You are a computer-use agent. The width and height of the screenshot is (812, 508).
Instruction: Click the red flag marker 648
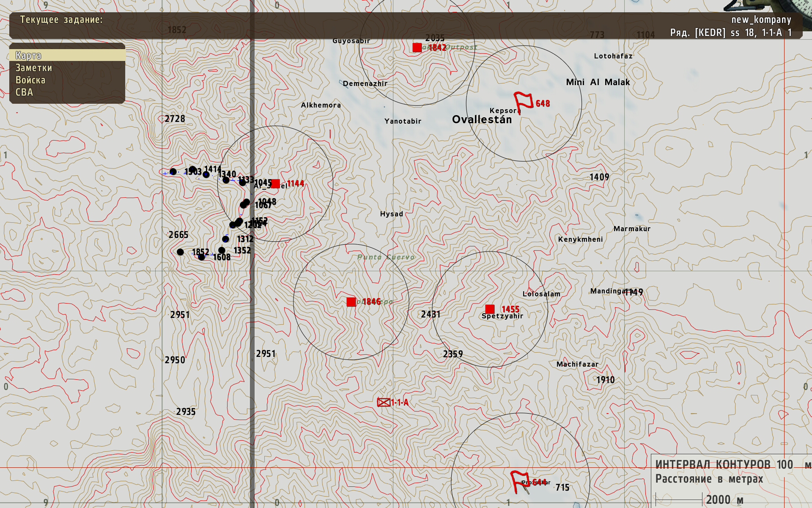pos(524,102)
